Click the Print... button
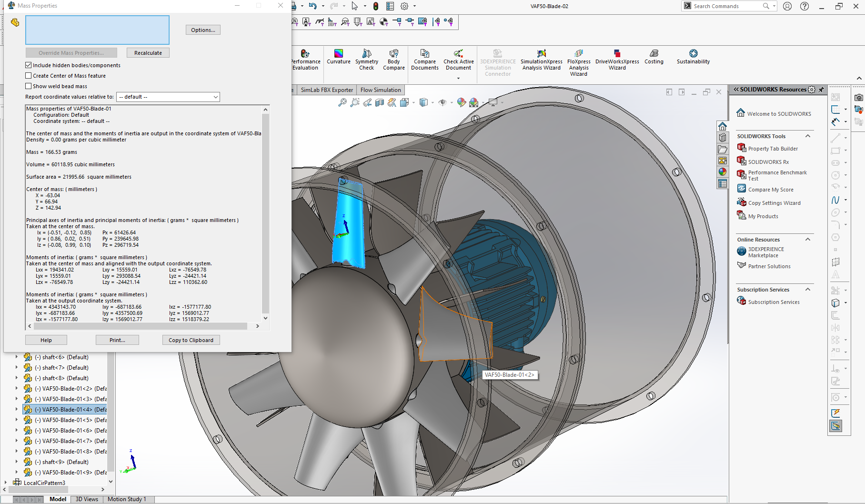The image size is (865, 504). (117, 340)
